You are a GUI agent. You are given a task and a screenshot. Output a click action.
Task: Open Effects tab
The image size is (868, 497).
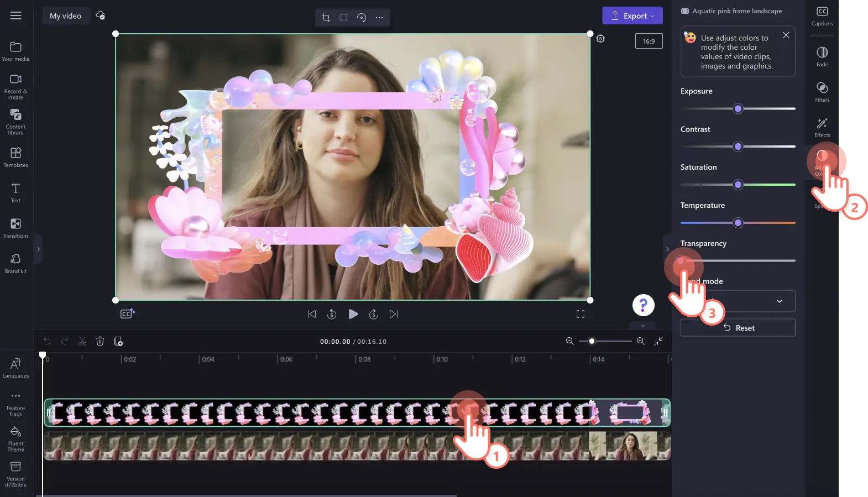(x=822, y=127)
